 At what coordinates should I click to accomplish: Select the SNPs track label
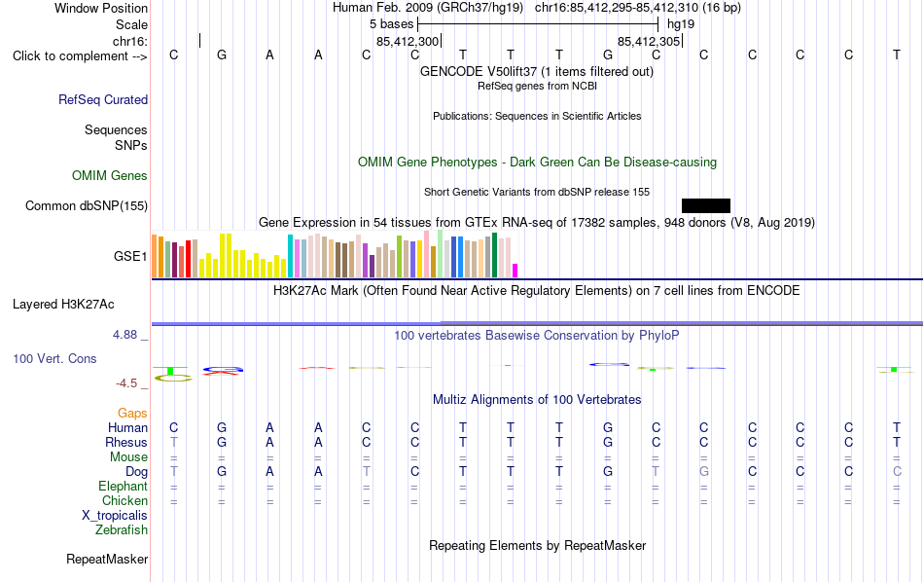[x=131, y=145]
